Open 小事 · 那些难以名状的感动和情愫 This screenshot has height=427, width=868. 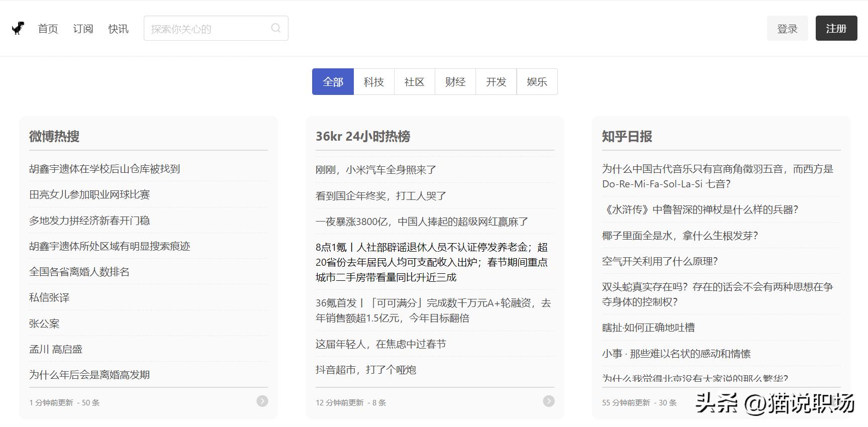[677, 354]
